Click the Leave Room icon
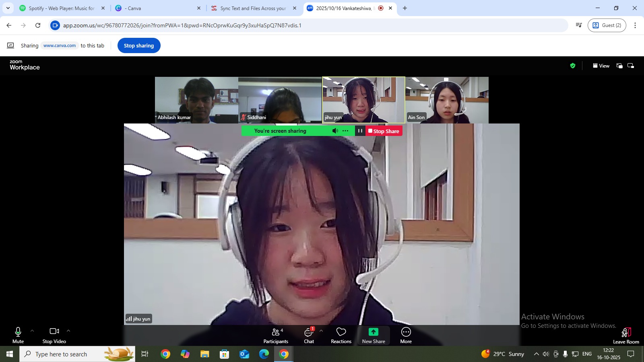Image resolution: width=644 pixels, height=362 pixels. click(626, 333)
